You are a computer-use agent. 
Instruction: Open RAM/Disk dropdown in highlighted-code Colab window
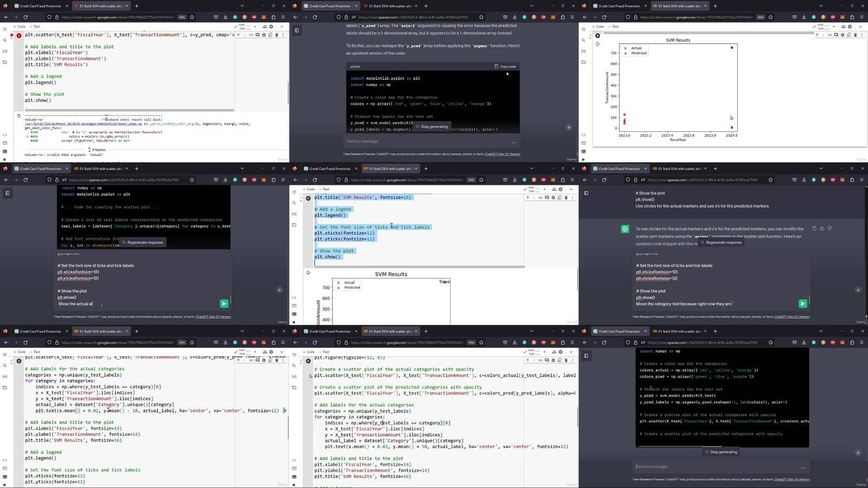[544, 189]
